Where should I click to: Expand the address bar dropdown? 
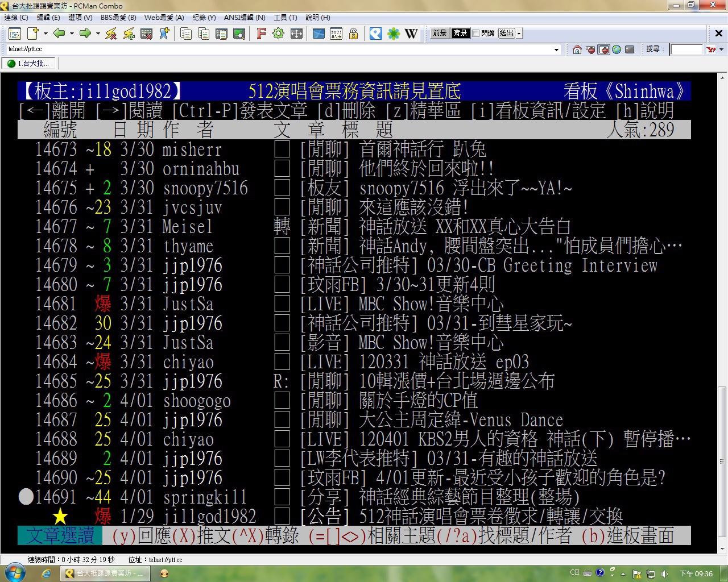(x=556, y=49)
